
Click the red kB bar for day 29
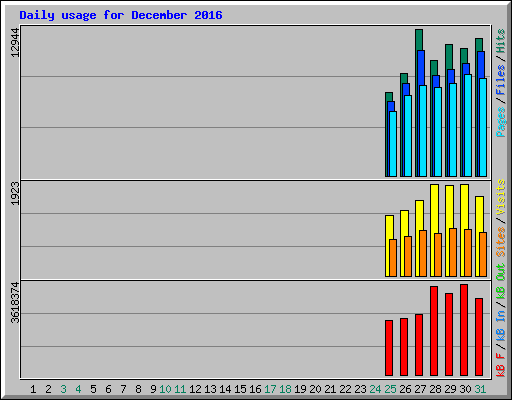point(449,335)
